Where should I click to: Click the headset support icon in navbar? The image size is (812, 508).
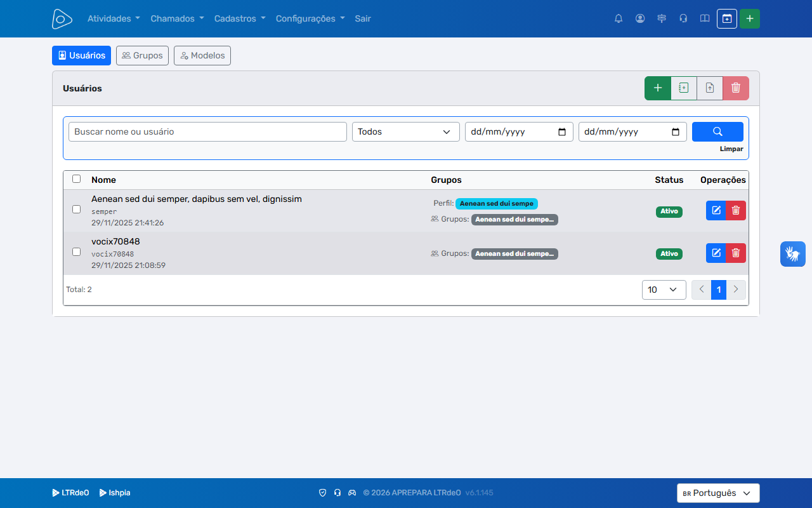(x=683, y=18)
